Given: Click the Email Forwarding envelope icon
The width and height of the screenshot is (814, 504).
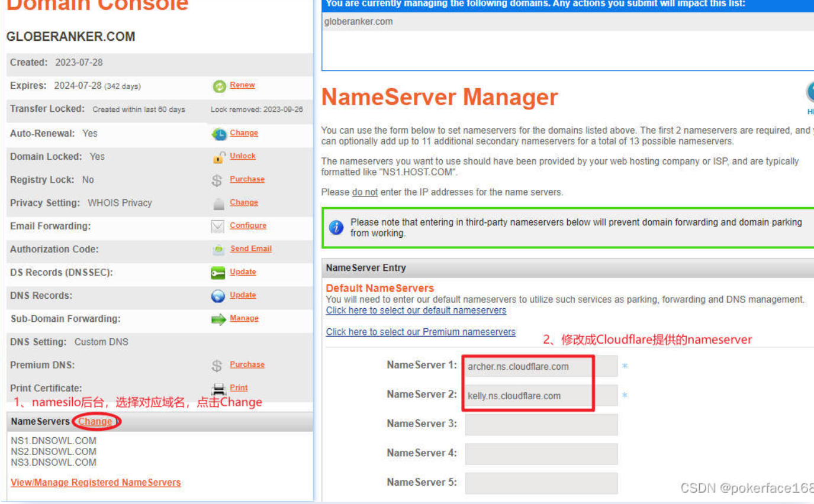Looking at the screenshot, I should point(218,227).
